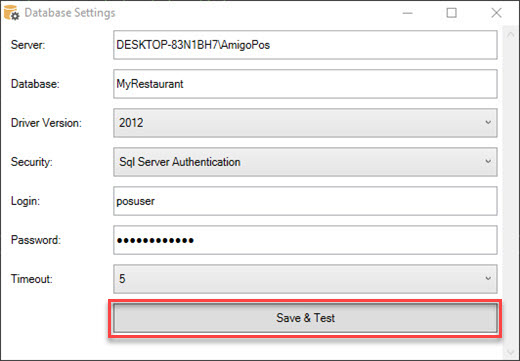Click inside the masked Password field
The image size is (520, 361).
[305, 240]
